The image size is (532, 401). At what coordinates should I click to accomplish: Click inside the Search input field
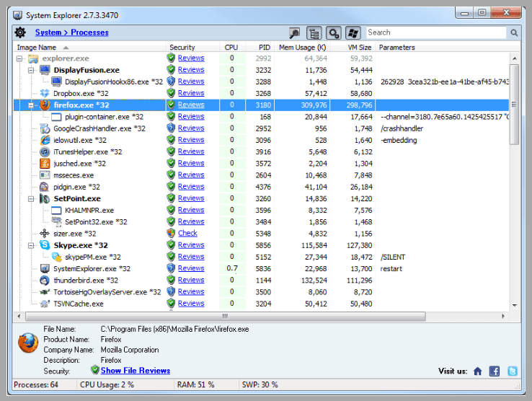point(435,32)
